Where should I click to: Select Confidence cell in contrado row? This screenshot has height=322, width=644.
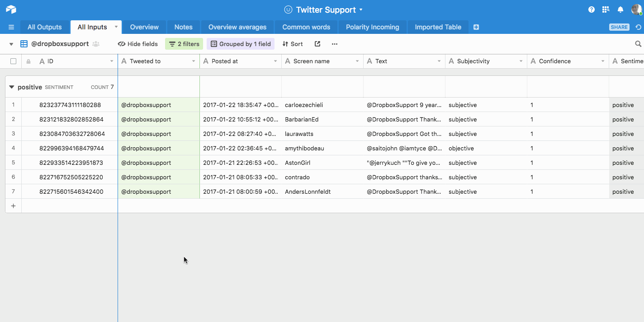coord(568,177)
